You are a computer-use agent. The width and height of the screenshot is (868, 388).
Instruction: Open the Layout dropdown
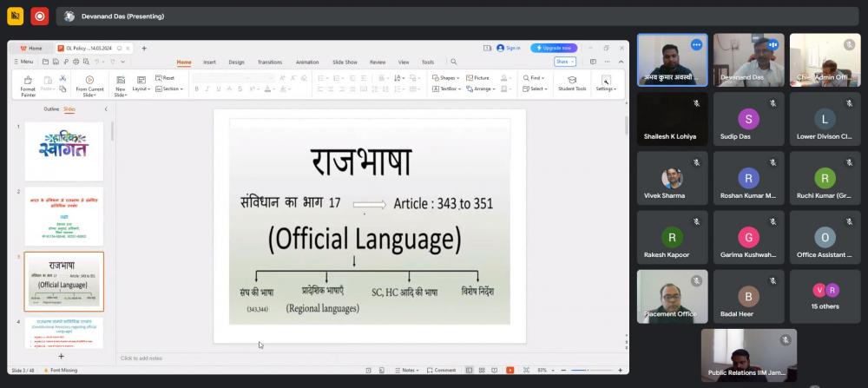(x=141, y=89)
